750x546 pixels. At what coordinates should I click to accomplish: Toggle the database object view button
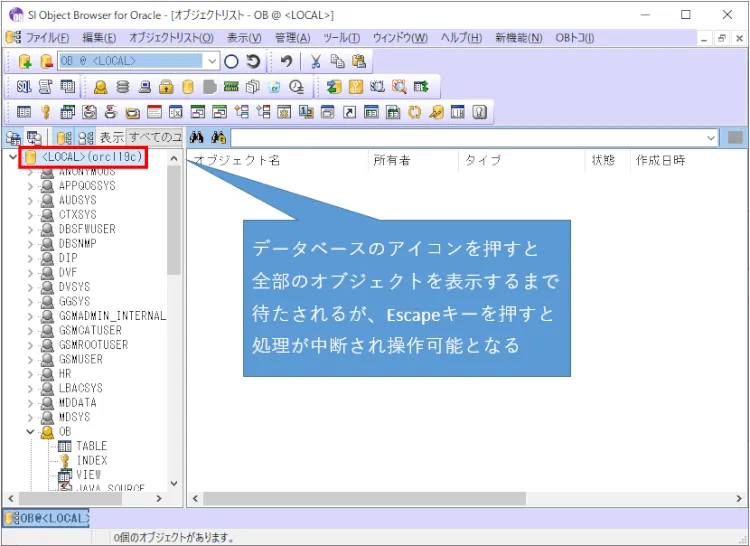click(x=64, y=138)
